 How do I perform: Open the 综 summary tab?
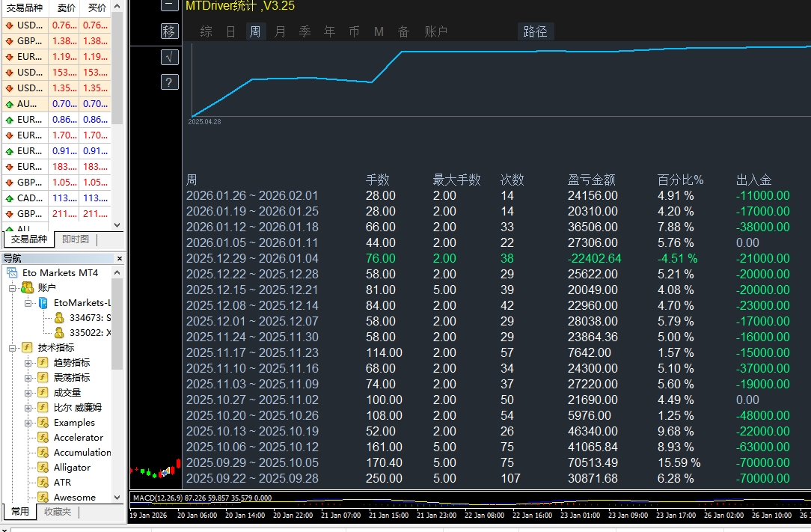tap(206, 31)
